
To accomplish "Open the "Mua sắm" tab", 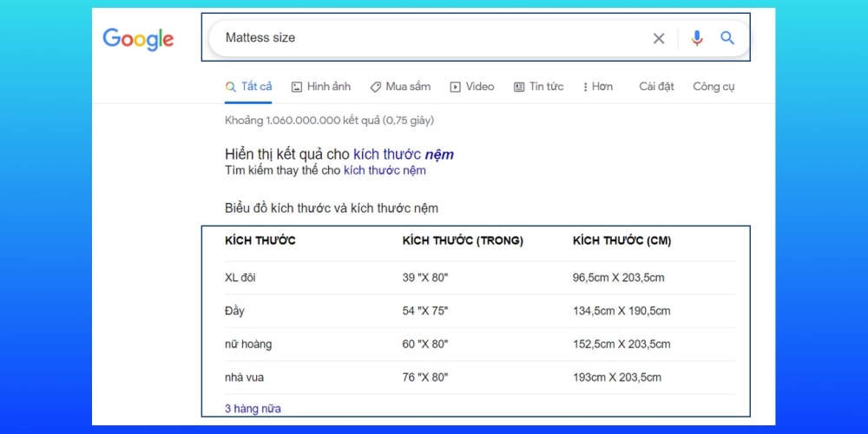I will (x=400, y=86).
